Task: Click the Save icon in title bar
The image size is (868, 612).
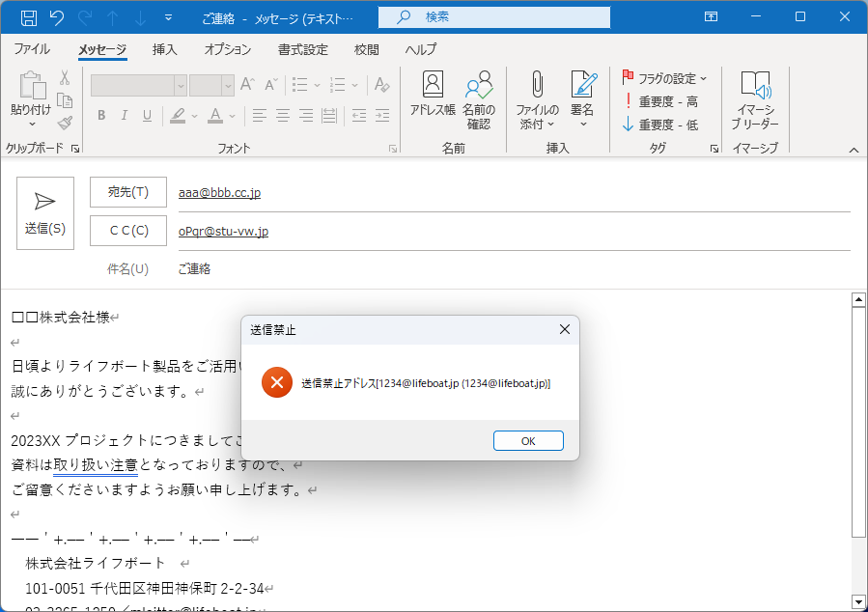Action: (x=29, y=17)
